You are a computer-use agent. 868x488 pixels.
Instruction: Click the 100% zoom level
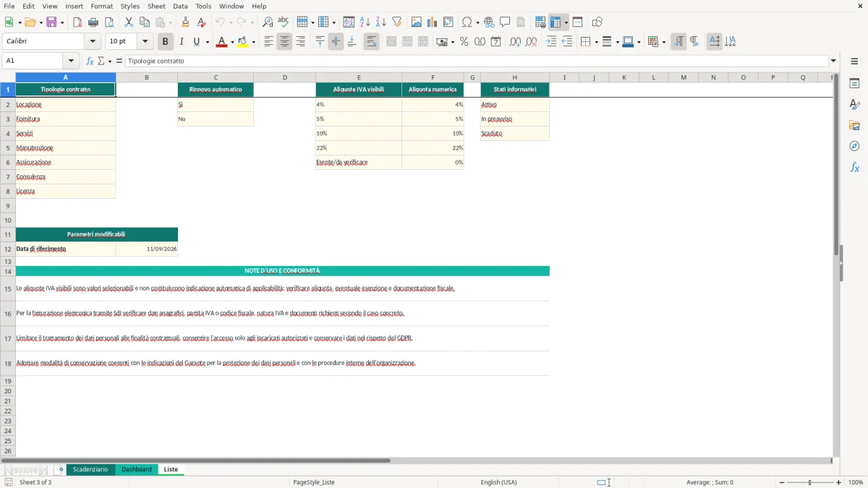856,482
